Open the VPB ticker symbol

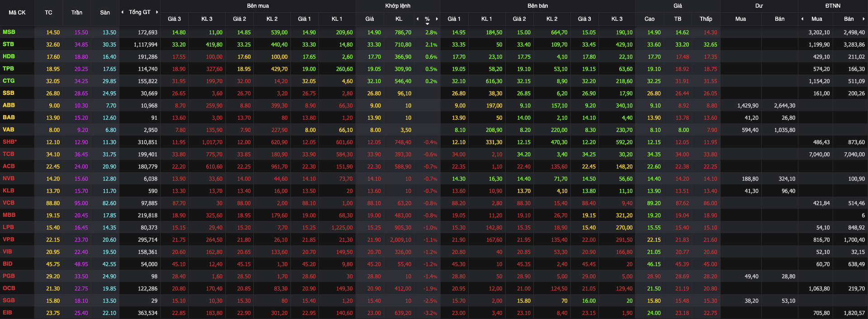pyautogui.click(x=9, y=239)
